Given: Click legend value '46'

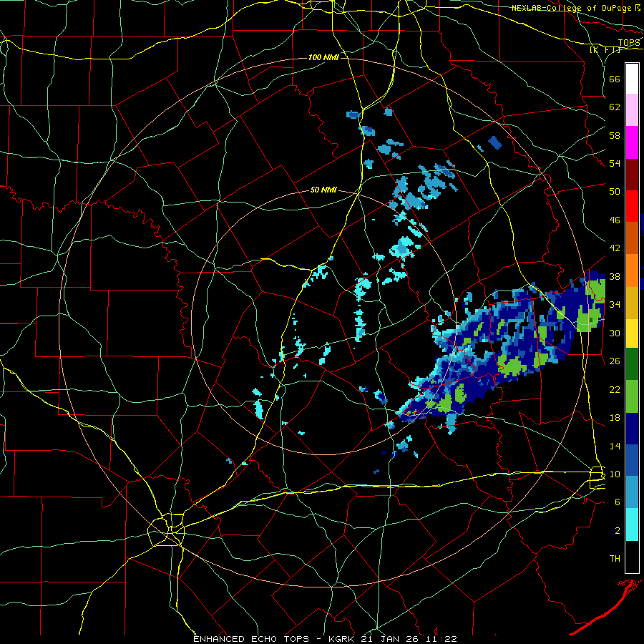Looking at the screenshot, I should 615,220.
